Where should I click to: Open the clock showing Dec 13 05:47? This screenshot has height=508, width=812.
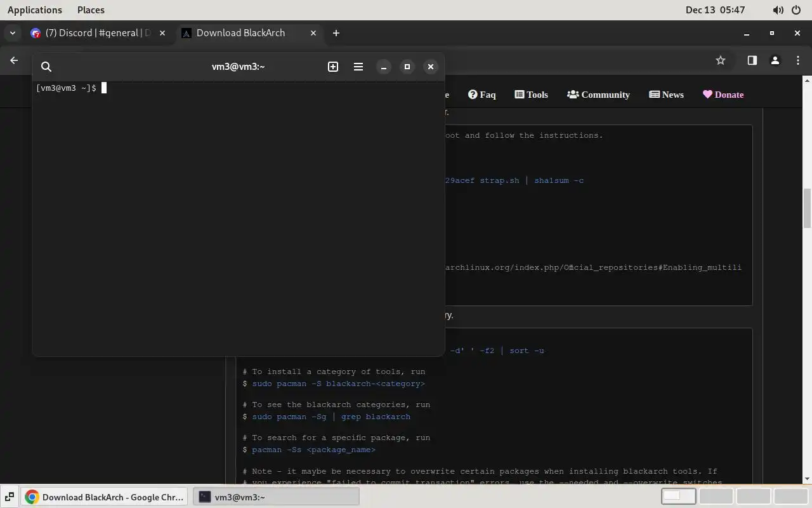point(715,10)
